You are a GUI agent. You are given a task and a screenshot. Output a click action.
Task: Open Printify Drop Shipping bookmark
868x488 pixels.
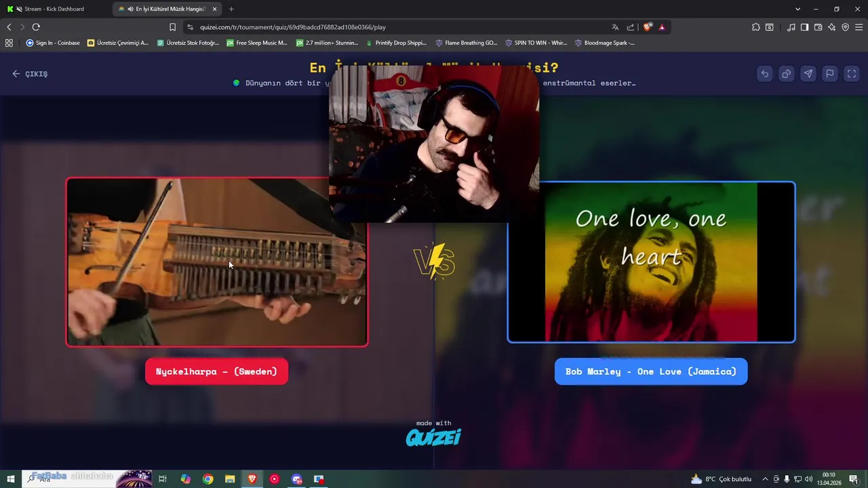coord(396,43)
